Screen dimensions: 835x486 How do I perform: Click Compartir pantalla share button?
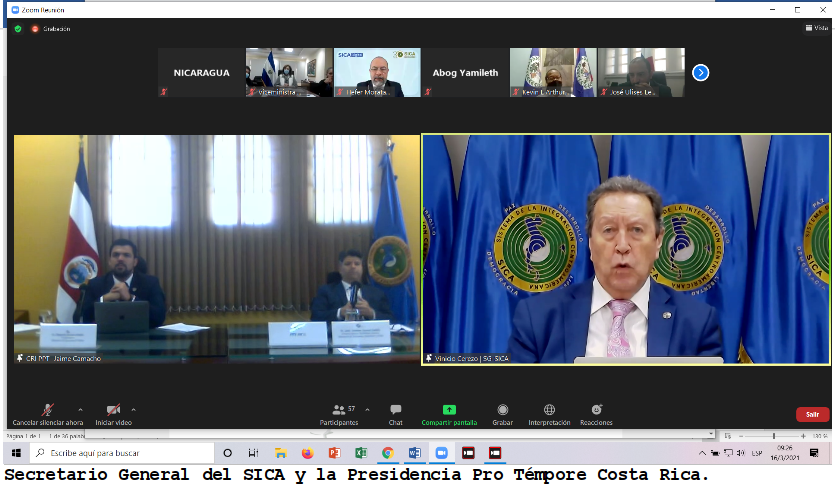449,415
